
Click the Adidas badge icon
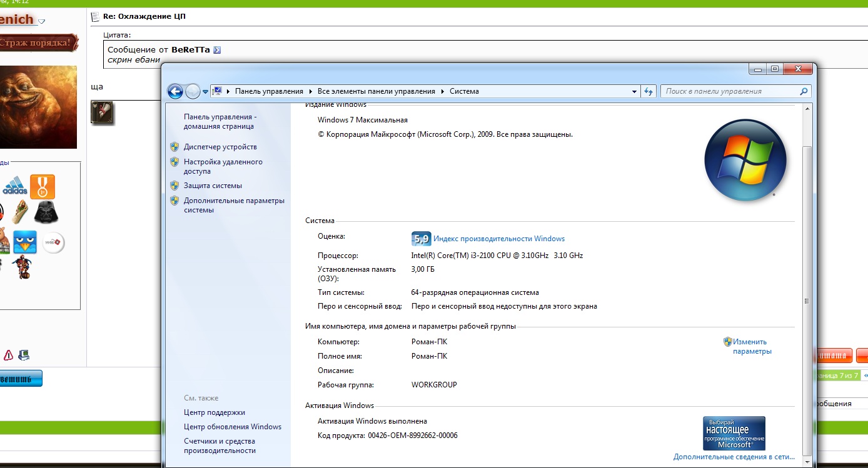coord(15,187)
